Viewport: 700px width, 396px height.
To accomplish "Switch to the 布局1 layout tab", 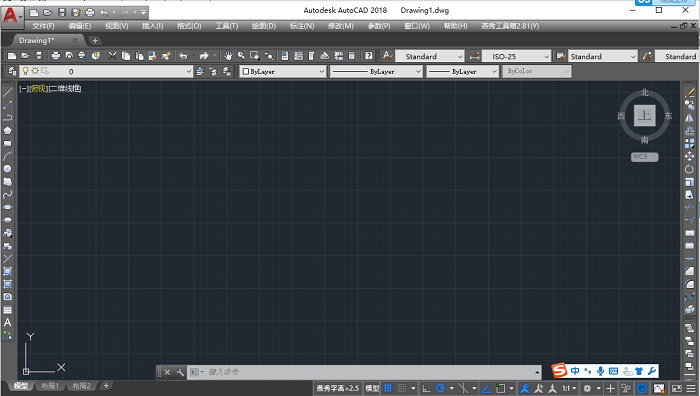I will click(x=50, y=386).
